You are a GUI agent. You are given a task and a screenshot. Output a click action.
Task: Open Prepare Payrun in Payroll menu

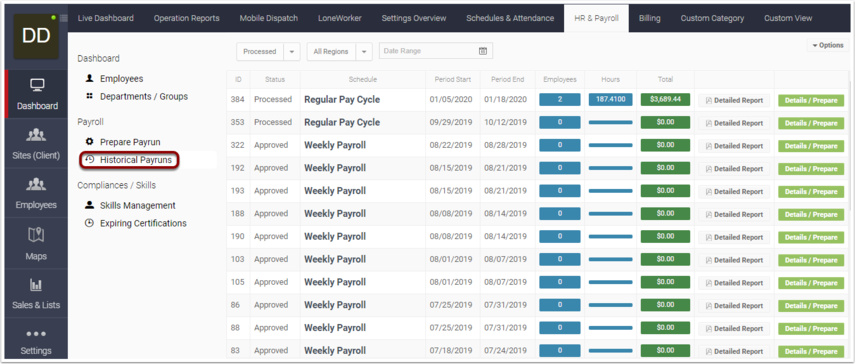coord(130,142)
